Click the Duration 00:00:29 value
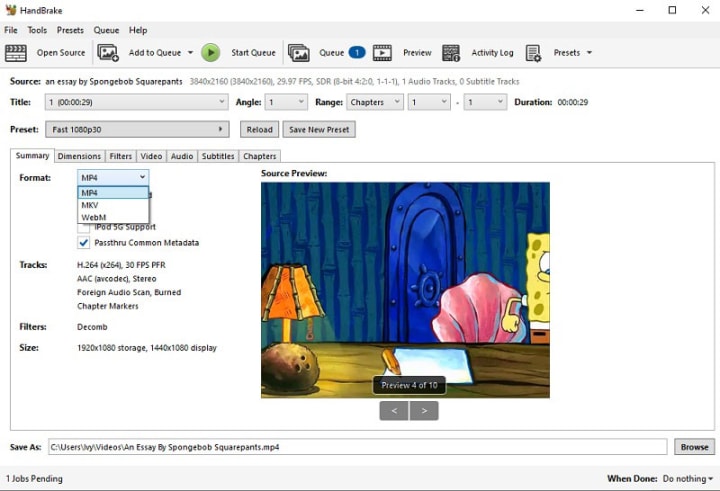 click(573, 102)
